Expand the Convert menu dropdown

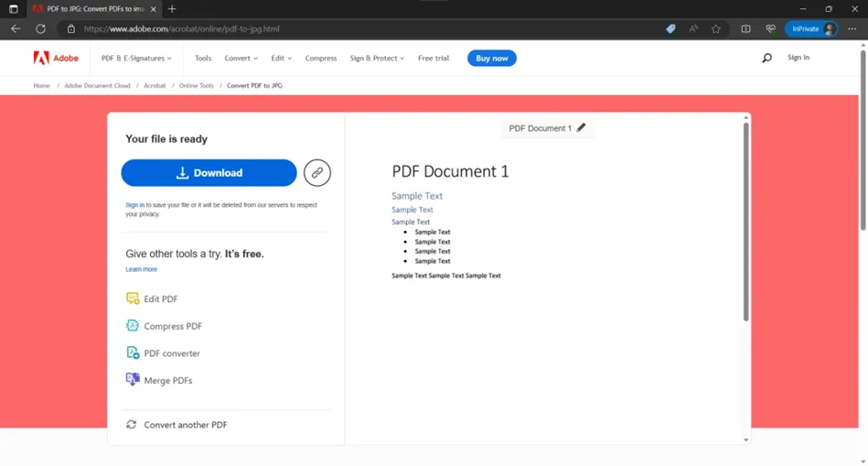pyautogui.click(x=241, y=59)
